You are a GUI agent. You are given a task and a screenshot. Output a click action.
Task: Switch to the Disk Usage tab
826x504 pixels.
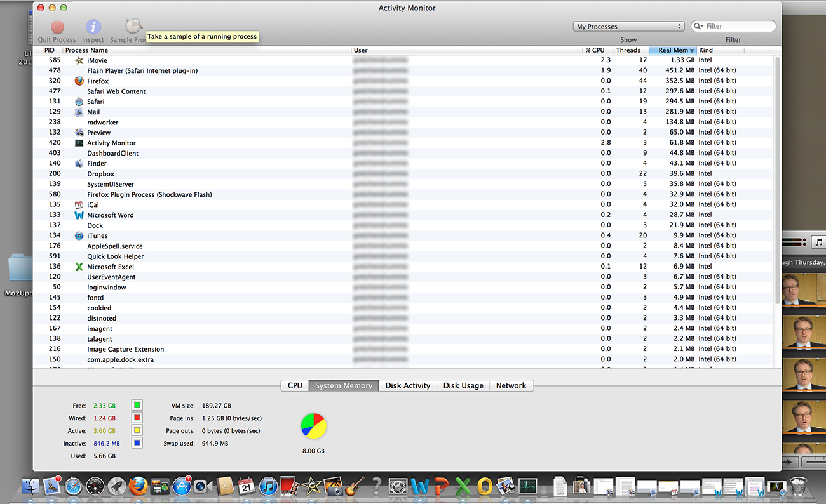[463, 385]
